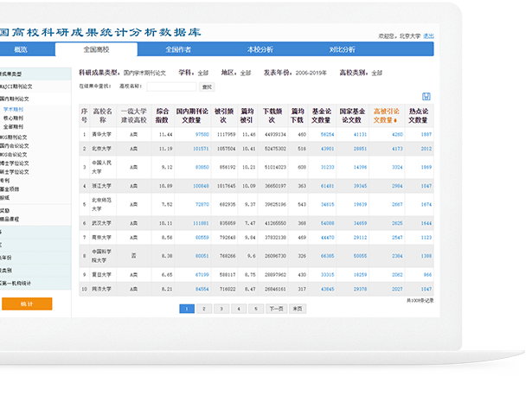
Task: Expand 国内期刊论文 in the sidebar
Action: pos(15,99)
